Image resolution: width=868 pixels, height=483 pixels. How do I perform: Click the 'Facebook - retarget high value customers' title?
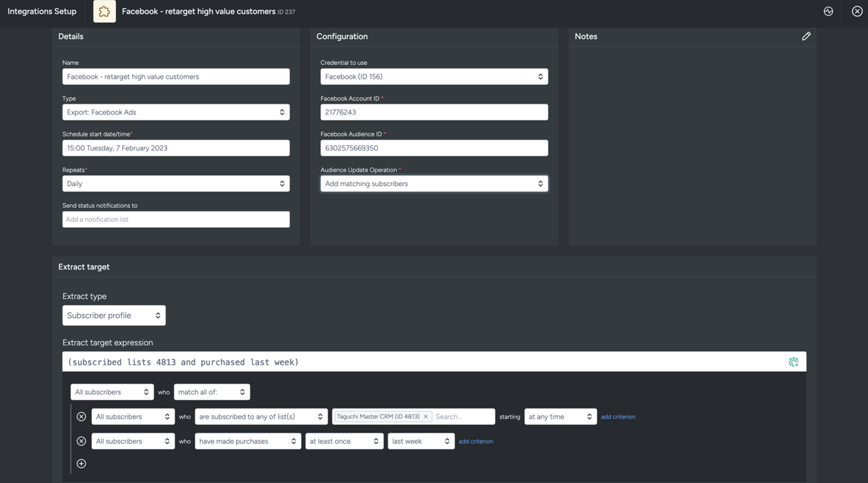pyautogui.click(x=198, y=11)
